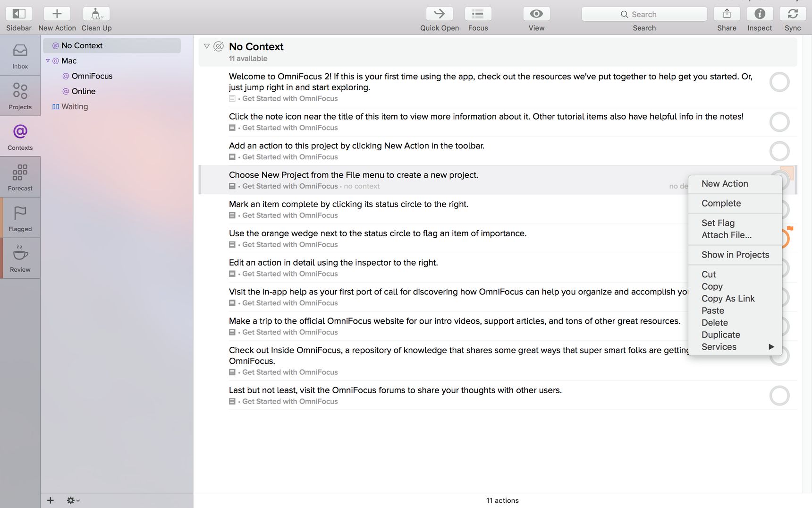Click the No Context group heading
Image resolution: width=812 pixels, height=508 pixels.
(256, 47)
